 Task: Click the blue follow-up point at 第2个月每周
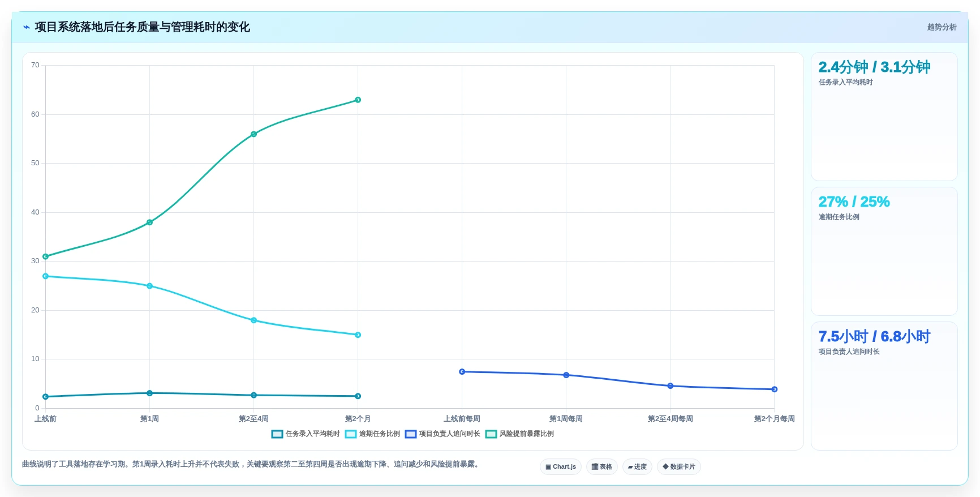pyautogui.click(x=774, y=389)
